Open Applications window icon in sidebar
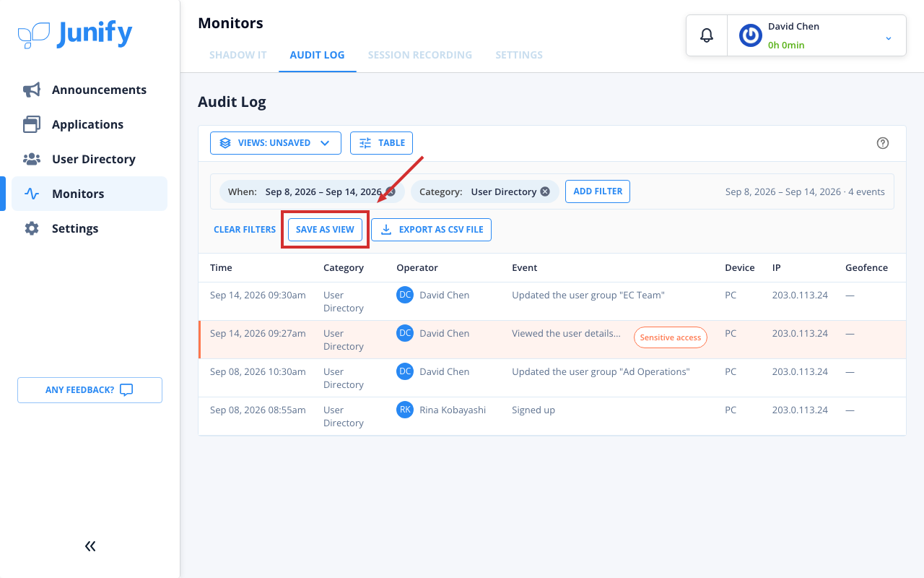The image size is (924, 578). pyautogui.click(x=32, y=124)
